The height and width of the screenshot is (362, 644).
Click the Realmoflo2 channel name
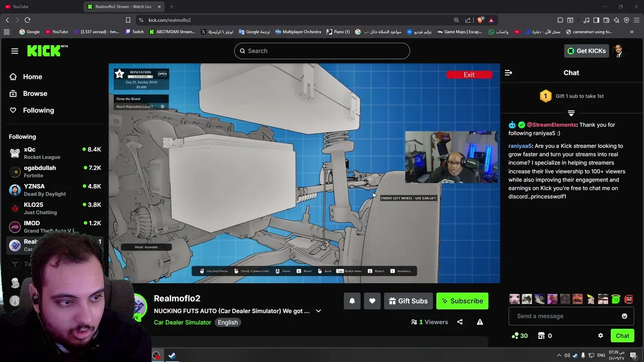pyautogui.click(x=177, y=299)
